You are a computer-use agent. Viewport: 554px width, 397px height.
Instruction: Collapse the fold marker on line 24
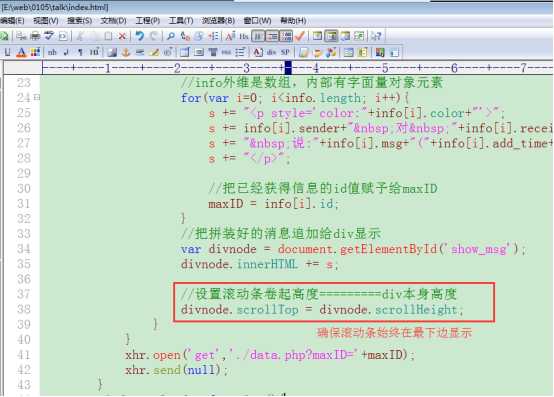point(36,97)
